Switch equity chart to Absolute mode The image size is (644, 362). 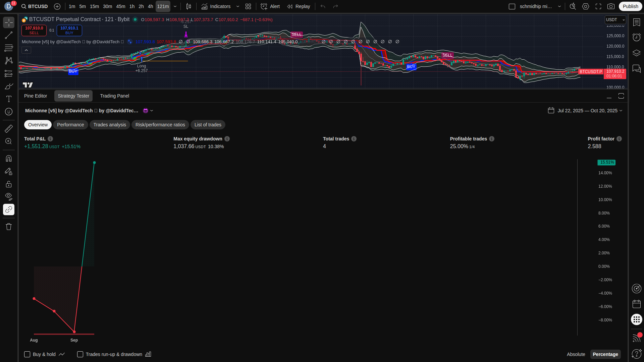coord(576,354)
